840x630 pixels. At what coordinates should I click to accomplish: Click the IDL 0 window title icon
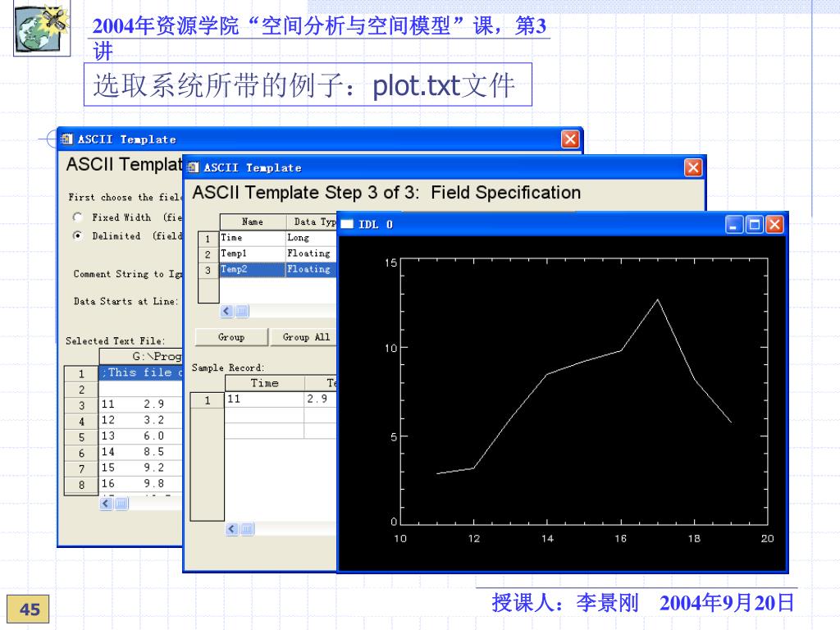coord(347,224)
